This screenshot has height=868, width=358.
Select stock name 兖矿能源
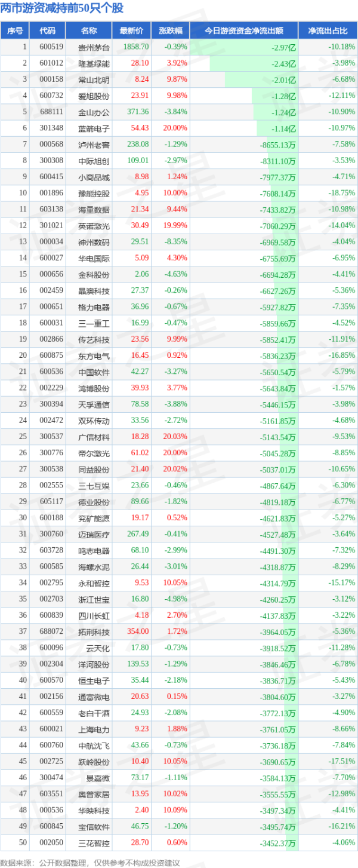pyautogui.click(x=94, y=517)
